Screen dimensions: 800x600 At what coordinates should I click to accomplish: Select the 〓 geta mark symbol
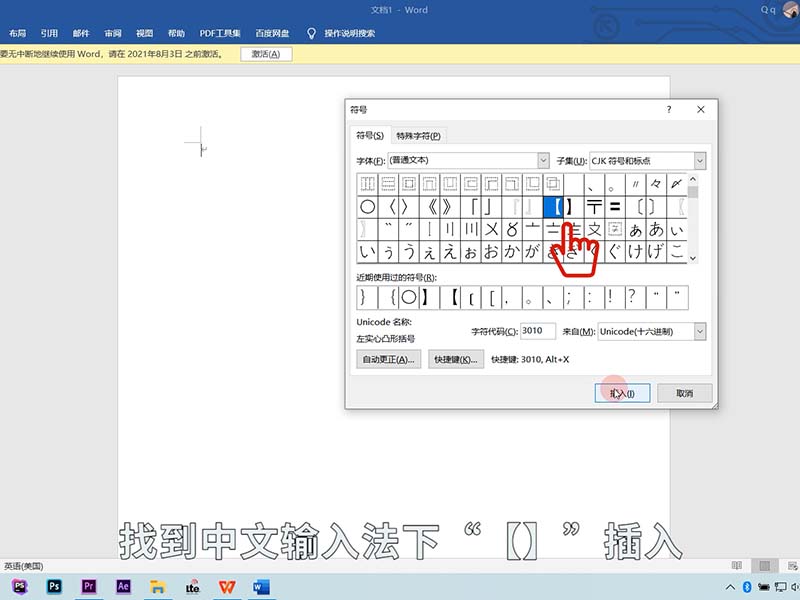615,207
